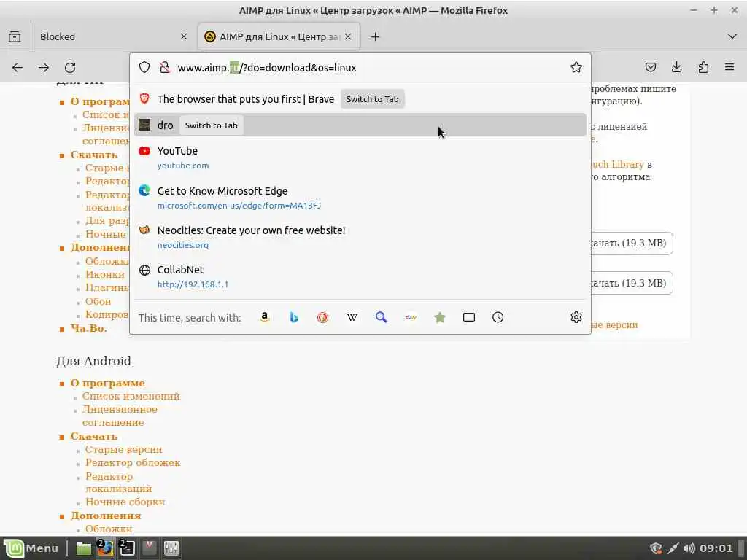The width and height of the screenshot is (747, 560).
Task: Switch to the Blocked tab
Action: 113,36
